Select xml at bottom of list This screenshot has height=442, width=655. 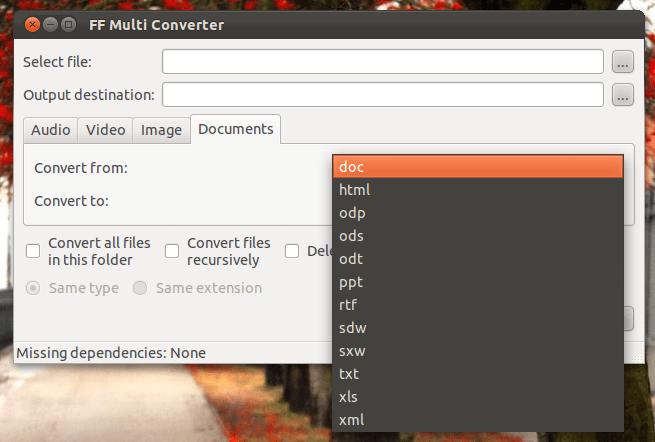click(478, 420)
